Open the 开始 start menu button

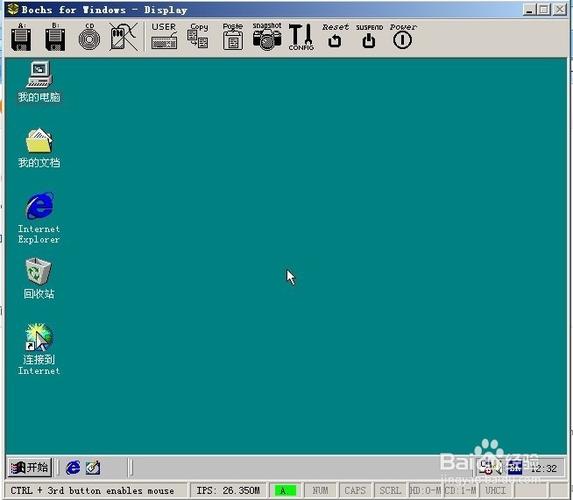point(30,467)
